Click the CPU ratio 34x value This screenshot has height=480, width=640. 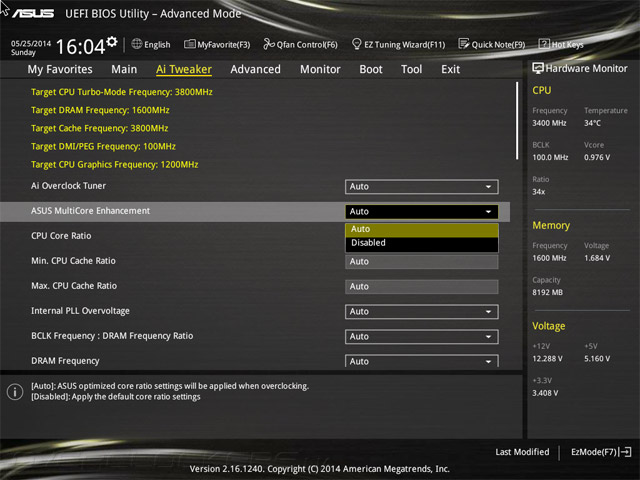538,191
